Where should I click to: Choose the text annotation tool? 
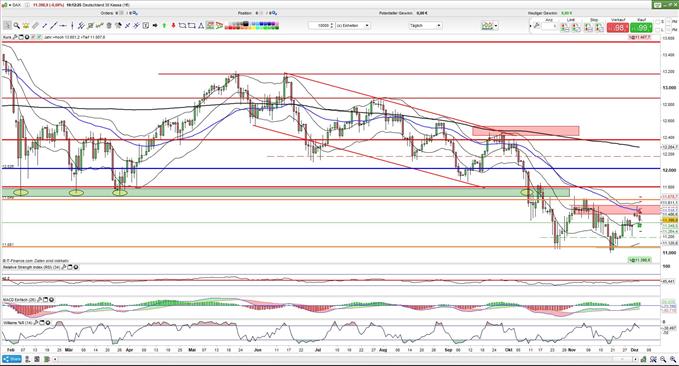146,26
